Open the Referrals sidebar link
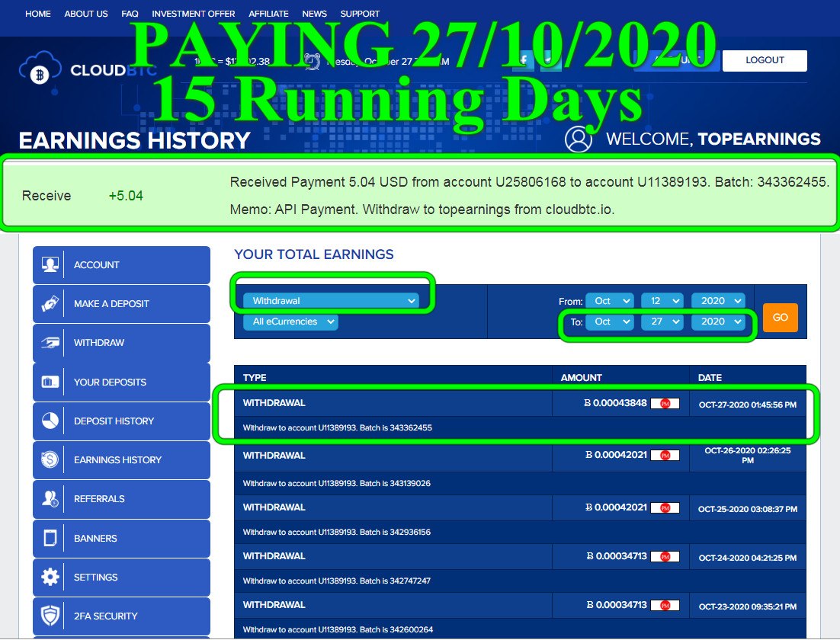Screen dimensions: 840x640 point(121,498)
